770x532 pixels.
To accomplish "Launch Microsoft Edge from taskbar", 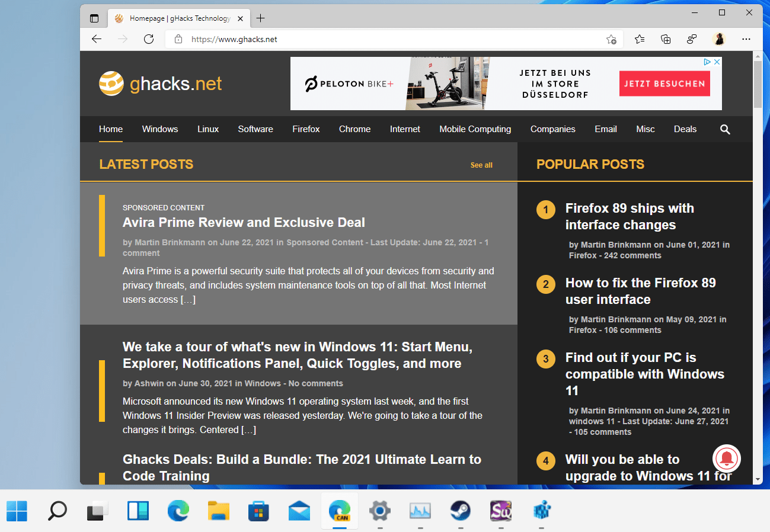I will pyautogui.click(x=178, y=511).
